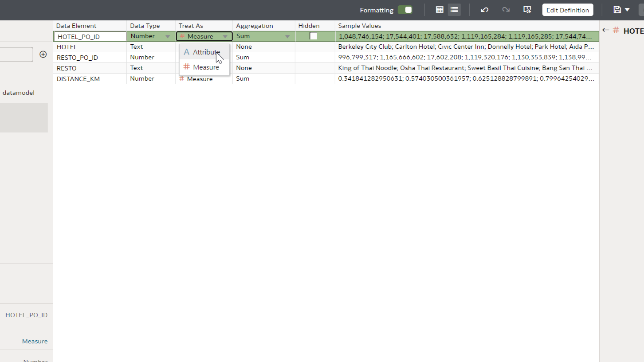Image resolution: width=644 pixels, height=362 pixels.
Task: Open Edit Definition
Action: 568,10
